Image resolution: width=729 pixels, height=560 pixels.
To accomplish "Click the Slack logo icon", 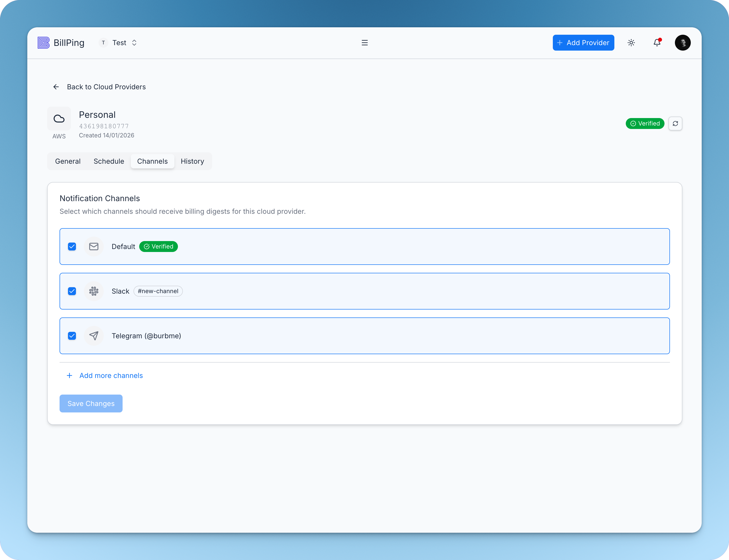I will coord(94,291).
